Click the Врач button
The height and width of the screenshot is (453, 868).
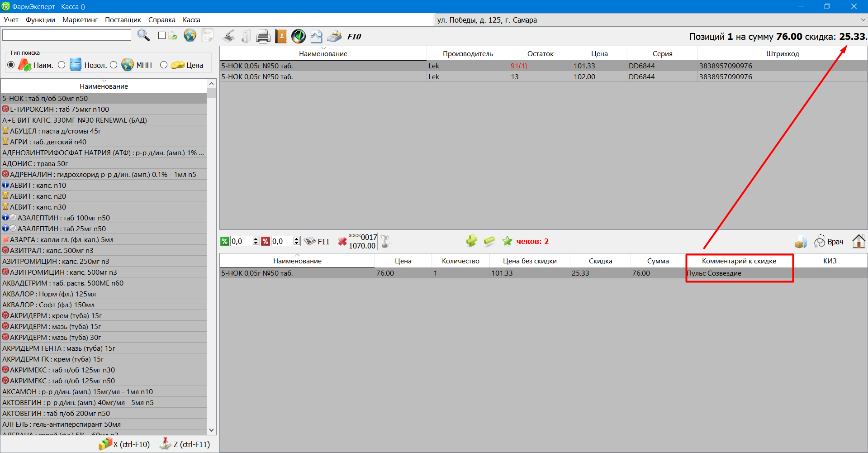pyautogui.click(x=829, y=242)
